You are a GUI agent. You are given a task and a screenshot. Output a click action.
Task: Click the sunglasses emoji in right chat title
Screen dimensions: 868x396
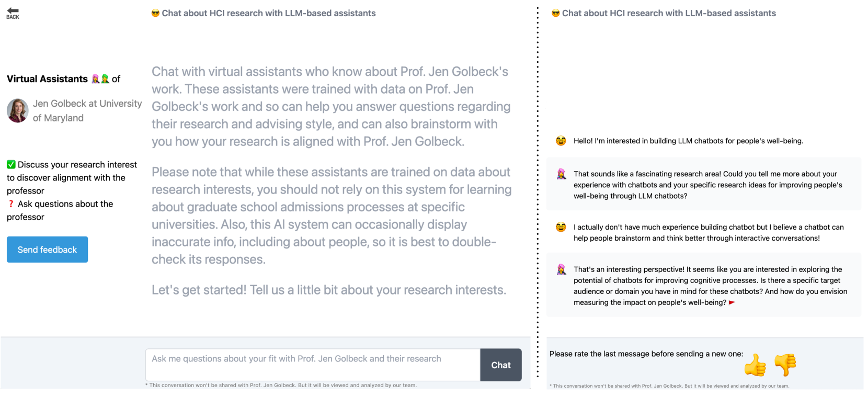point(556,13)
